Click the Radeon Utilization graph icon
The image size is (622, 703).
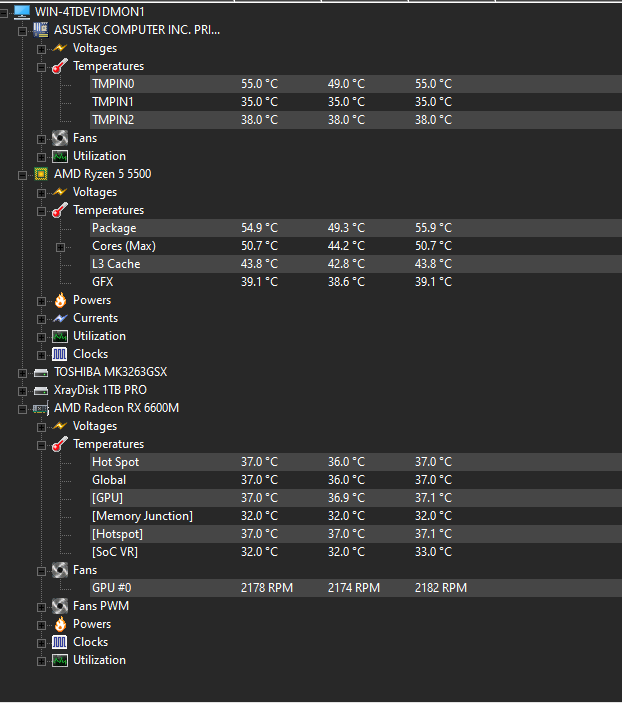pyautogui.click(x=60, y=660)
